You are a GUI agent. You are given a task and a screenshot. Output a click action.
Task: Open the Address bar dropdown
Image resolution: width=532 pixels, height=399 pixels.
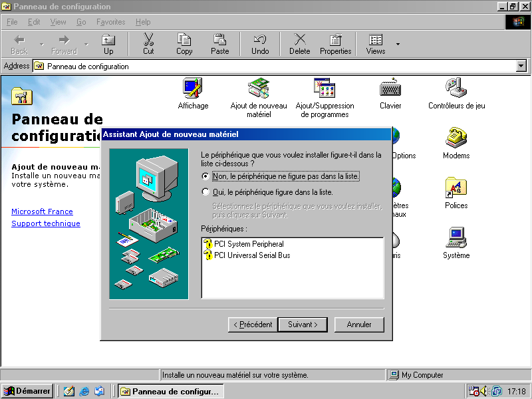[x=521, y=66]
